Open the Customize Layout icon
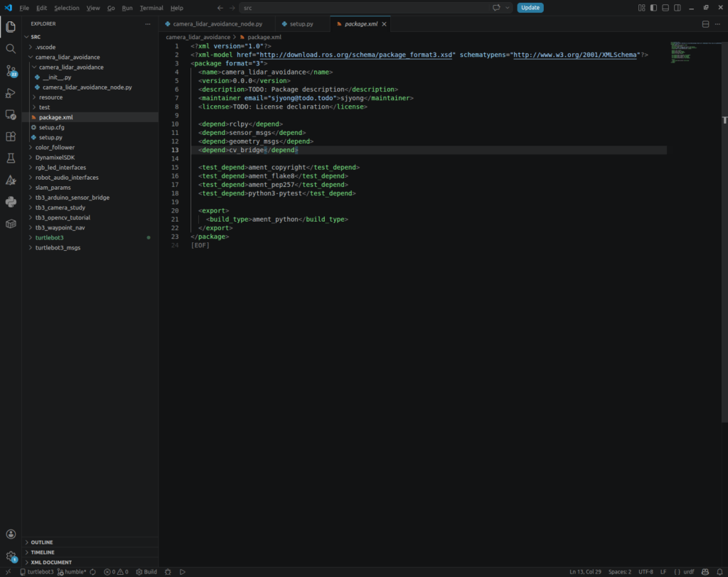728x577 pixels. [642, 7]
